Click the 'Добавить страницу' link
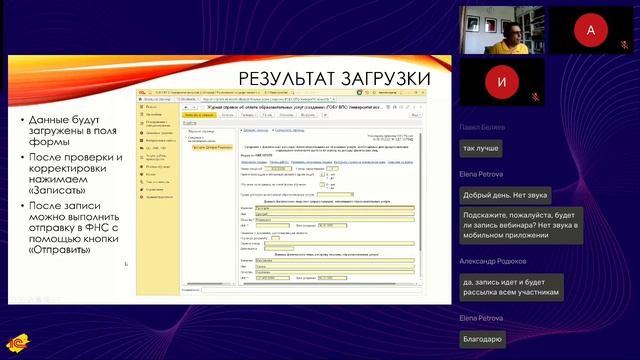This screenshot has width=640, height=360. [x=256, y=130]
